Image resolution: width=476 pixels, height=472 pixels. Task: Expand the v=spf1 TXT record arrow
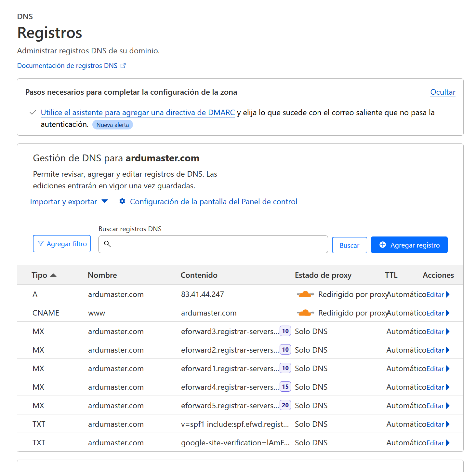click(x=448, y=424)
